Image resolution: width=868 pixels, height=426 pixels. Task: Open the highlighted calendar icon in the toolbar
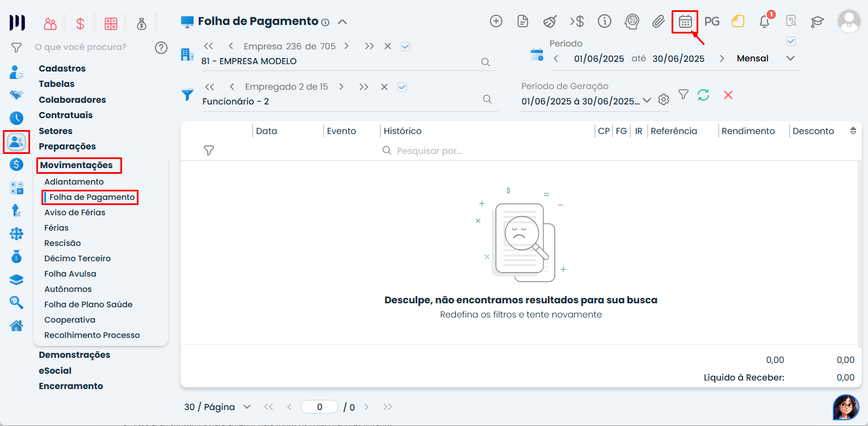[685, 22]
